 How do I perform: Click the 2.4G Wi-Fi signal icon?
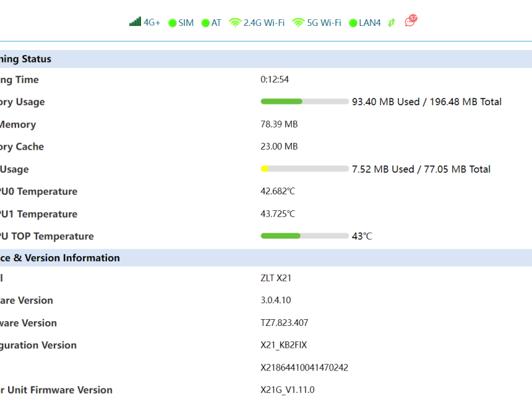point(235,23)
